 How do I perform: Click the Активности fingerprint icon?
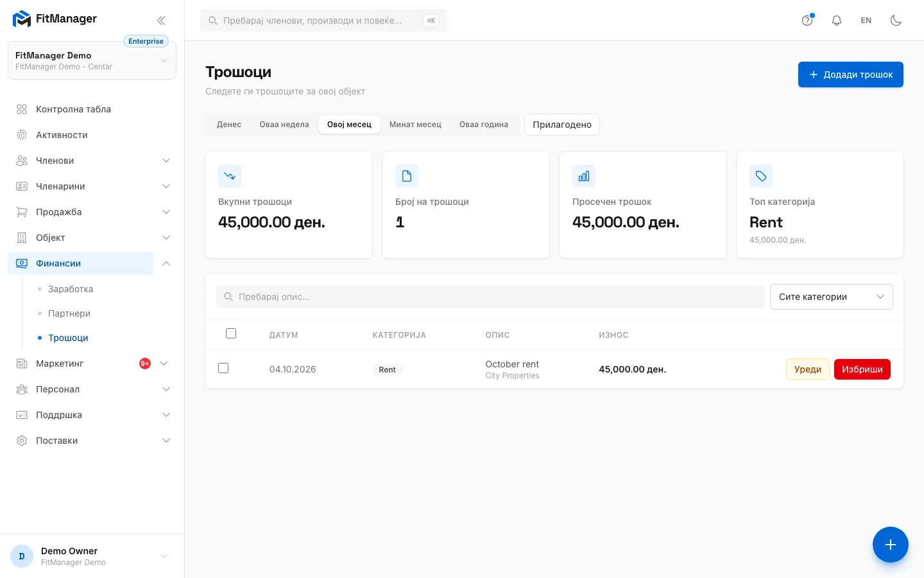pos(22,135)
